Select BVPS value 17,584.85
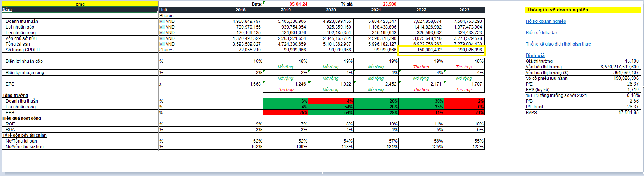 click(x=615, y=113)
